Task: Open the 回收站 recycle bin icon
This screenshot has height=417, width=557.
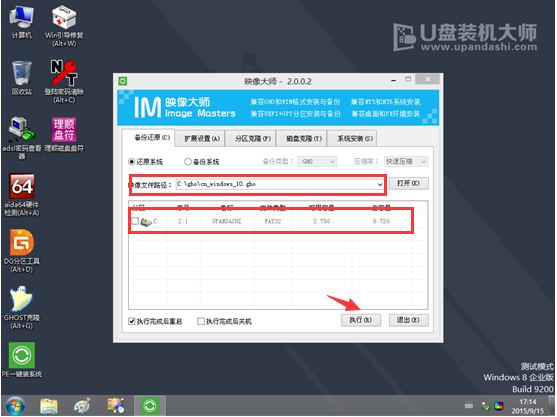Action: [x=21, y=78]
